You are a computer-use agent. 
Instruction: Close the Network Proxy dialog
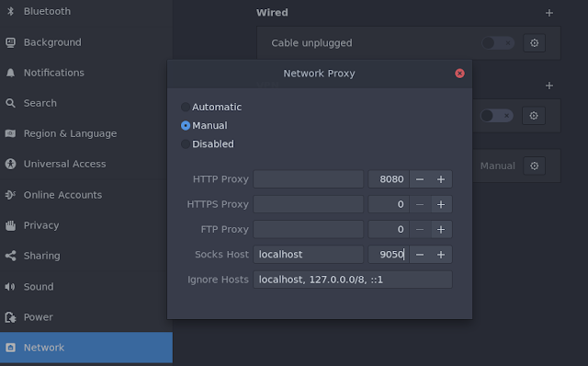(x=459, y=74)
